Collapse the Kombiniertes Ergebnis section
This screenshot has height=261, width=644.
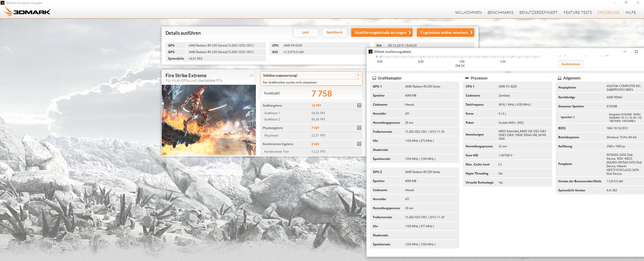[x=359, y=144]
